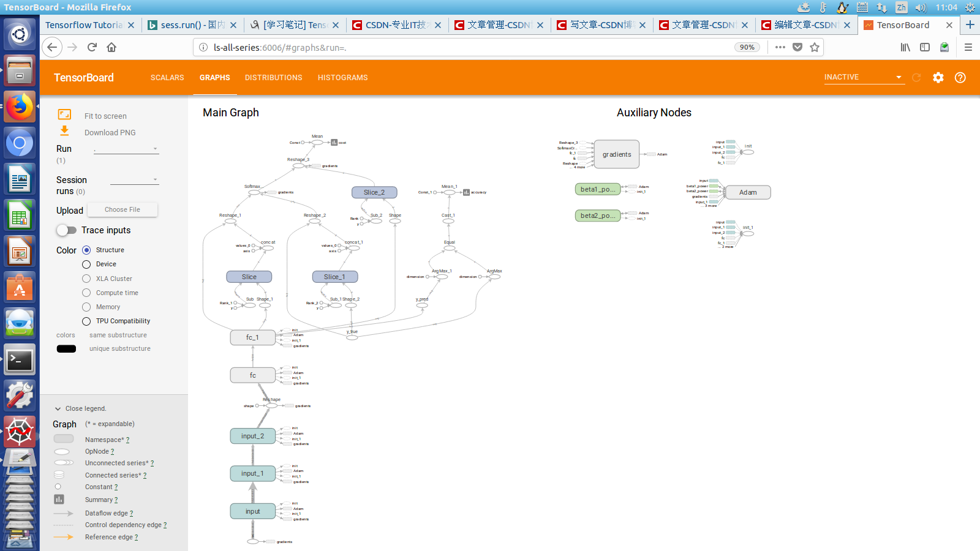980x551 pixels.
Task: Close the TensorBoard browser tab
Action: (949, 25)
